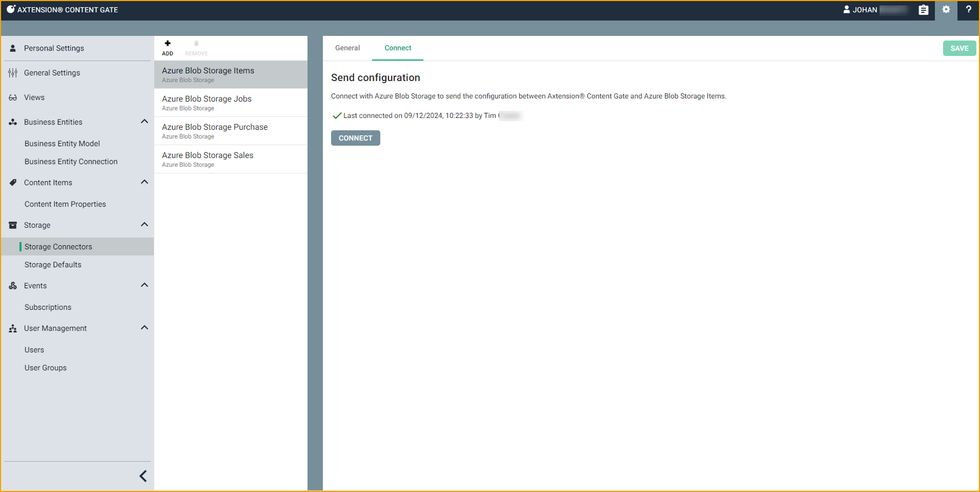
Task: Open Subscriptions under Events
Action: [48, 307]
